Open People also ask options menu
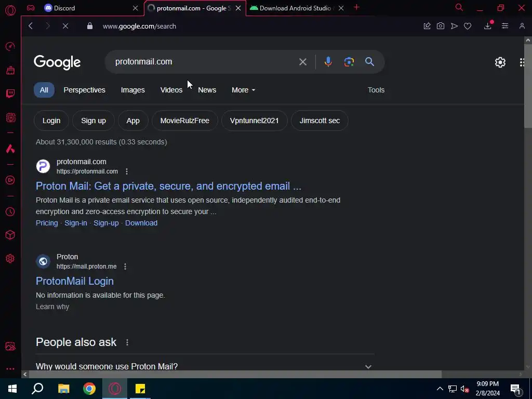The width and height of the screenshot is (532, 399). 127,342
